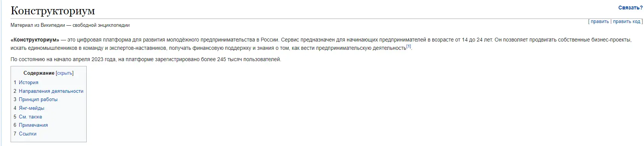644x146 pixels.
Task: Go to the "Ссылки" section
Action: pyautogui.click(x=28, y=134)
